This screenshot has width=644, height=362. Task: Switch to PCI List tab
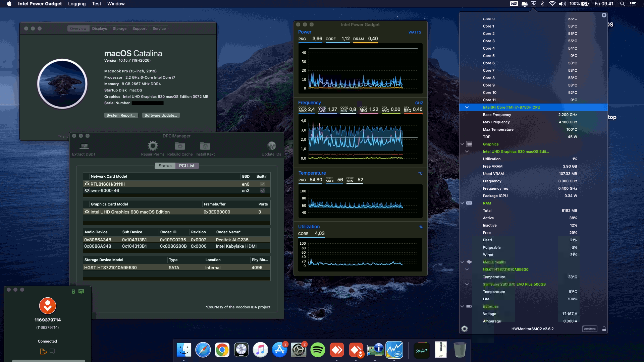pos(187,166)
